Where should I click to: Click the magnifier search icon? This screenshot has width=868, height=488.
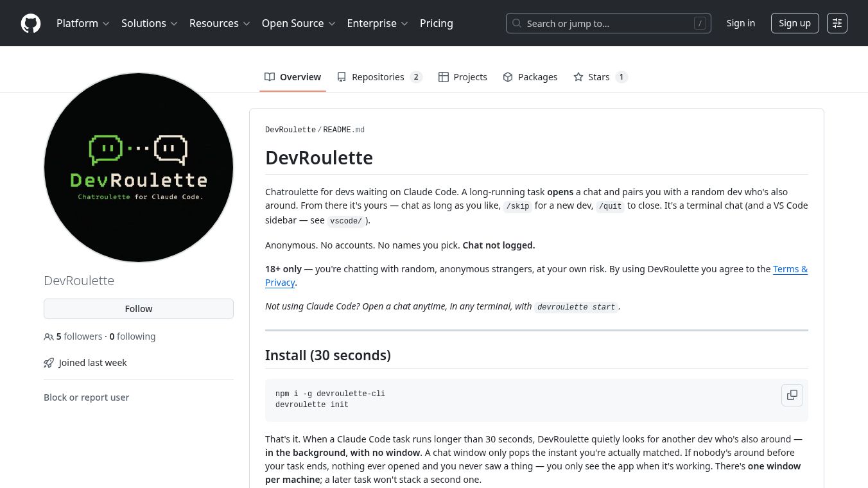point(517,23)
